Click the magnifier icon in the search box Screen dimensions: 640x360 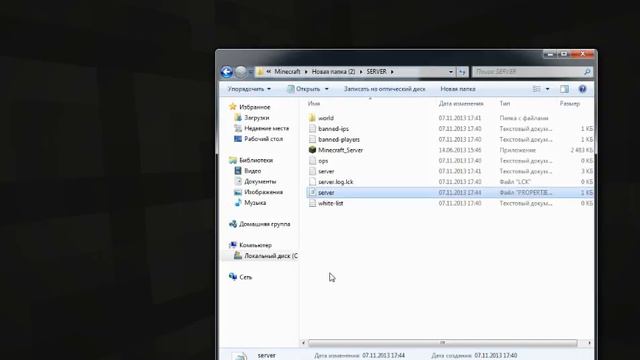tap(587, 72)
